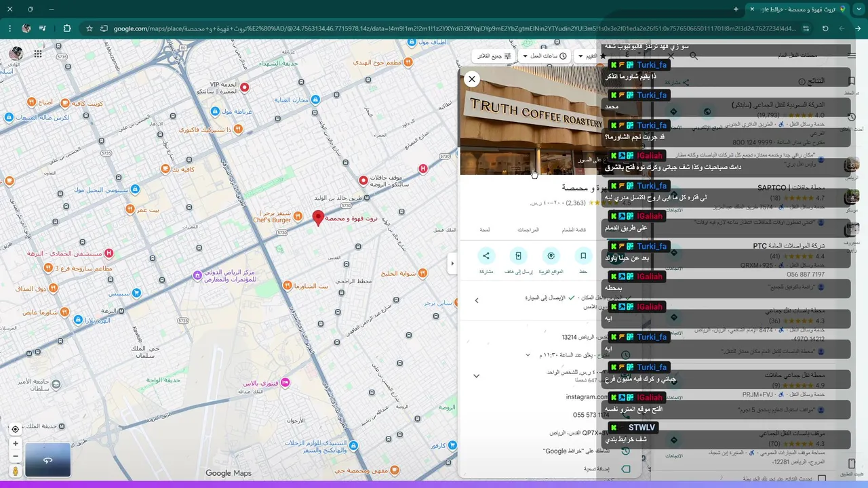The height and width of the screenshot is (488, 868).
Task: Click the كويست كافيه marker
Action: [x=64, y=103]
